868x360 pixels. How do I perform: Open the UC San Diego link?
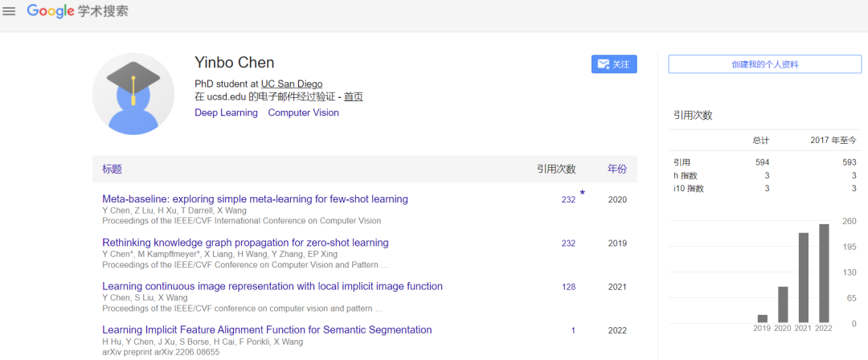coord(292,84)
